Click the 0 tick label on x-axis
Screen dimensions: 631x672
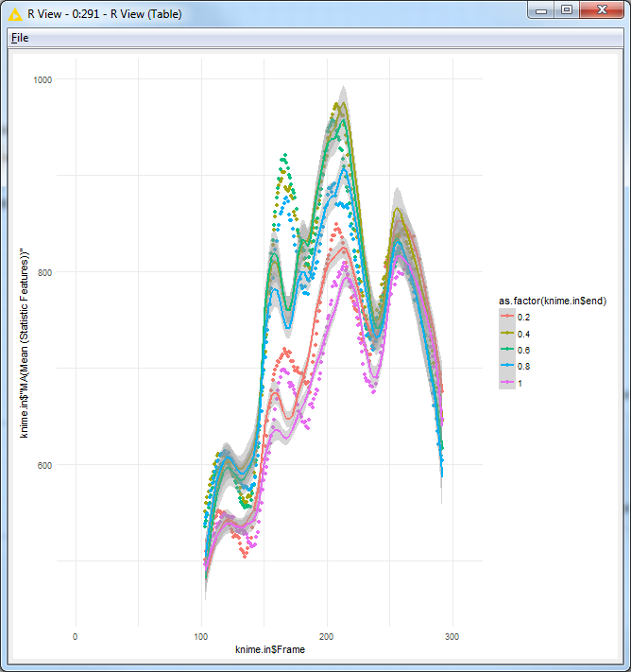point(76,635)
